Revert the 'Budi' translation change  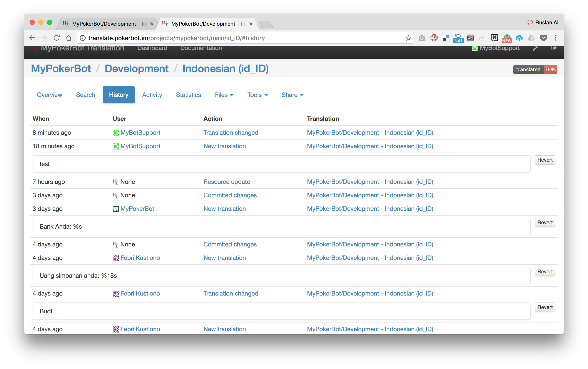(x=545, y=307)
